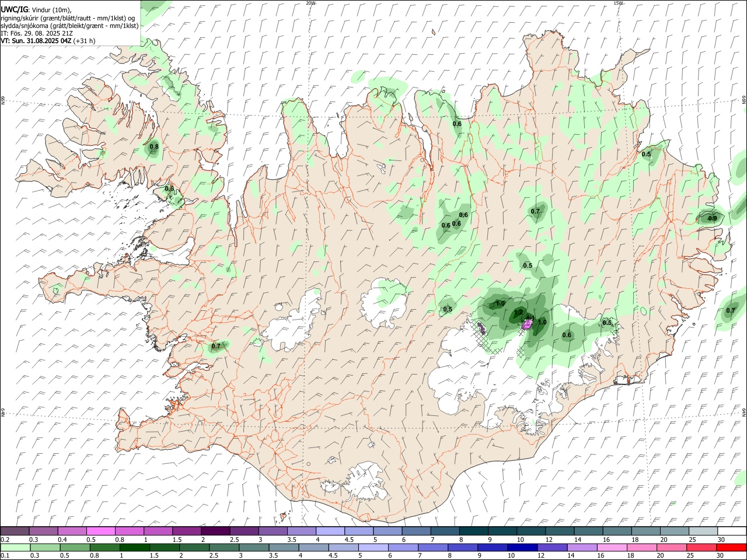Viewport: 747px width, 560px height.
Task: Click the Mýrdalsjökull glacier near the south coast
Action: 366,481
